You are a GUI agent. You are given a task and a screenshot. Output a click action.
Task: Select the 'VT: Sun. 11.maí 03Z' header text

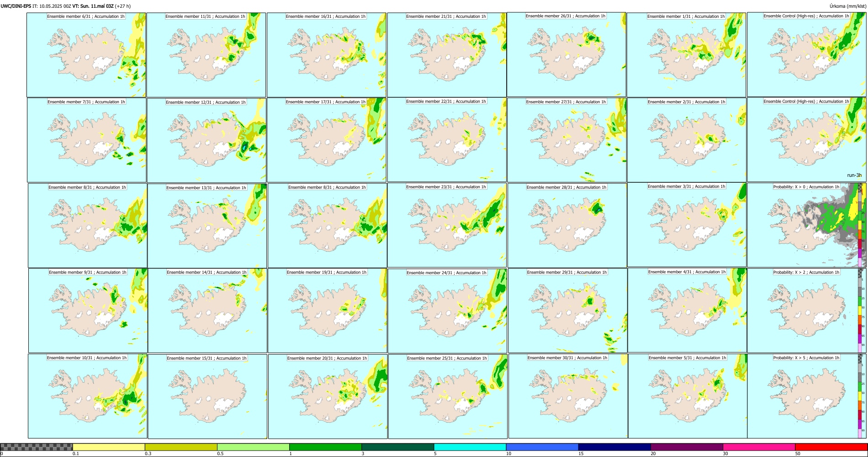[93, 6]
